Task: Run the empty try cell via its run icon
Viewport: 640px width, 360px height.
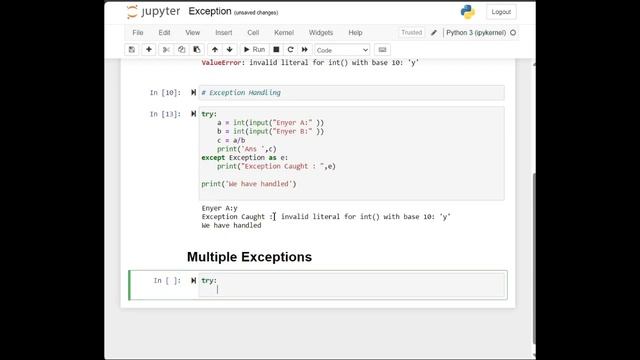Action: pyautogui.click(x=193, y=280)
